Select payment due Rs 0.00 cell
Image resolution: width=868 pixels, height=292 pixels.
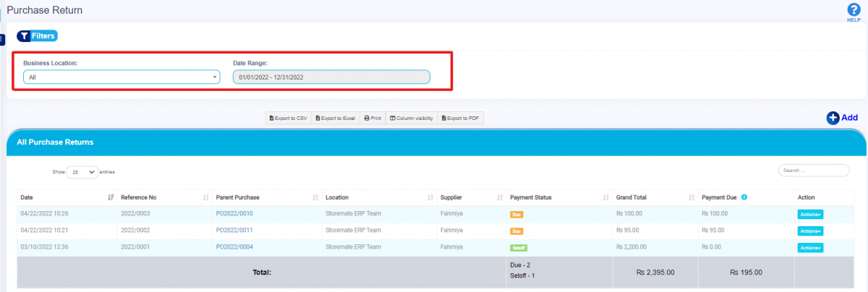click(746, 247)
